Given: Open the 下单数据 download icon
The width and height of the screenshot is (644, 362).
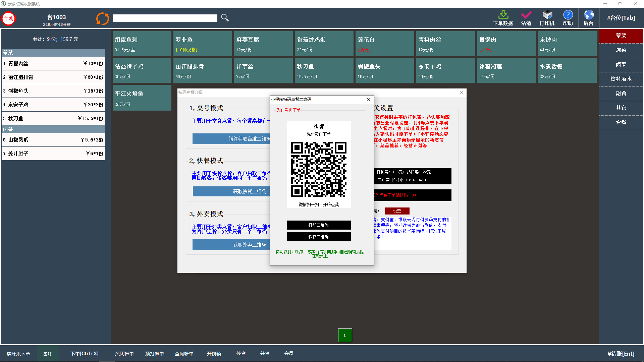Looking at the screenshot, I should coord(503,15).
